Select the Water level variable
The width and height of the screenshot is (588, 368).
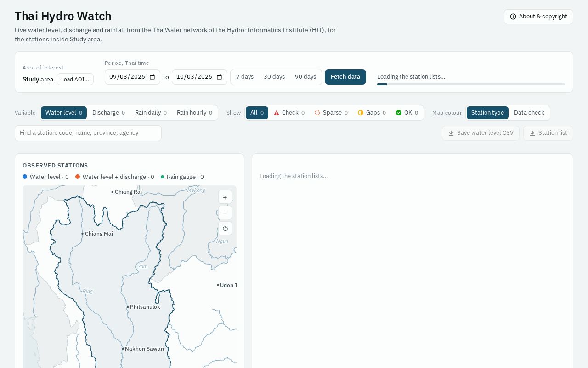(64, 113)
